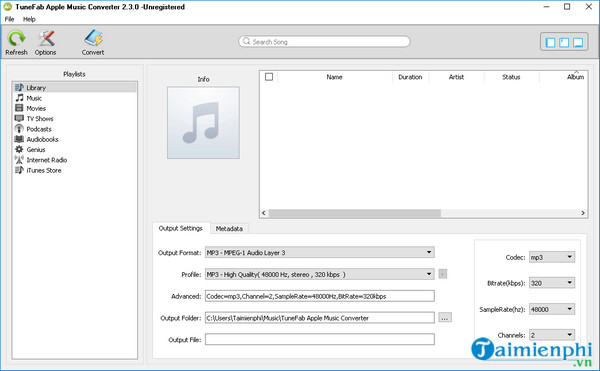Sort by the Artist column header

point(457,77)
